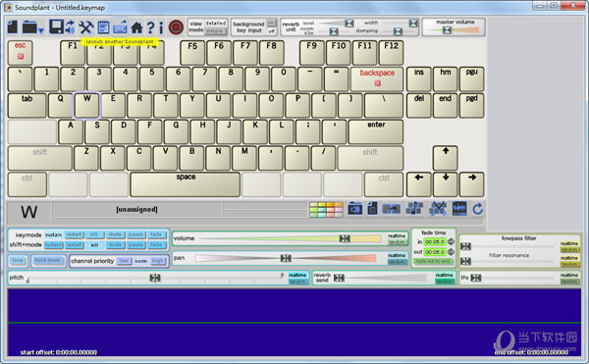Set keymode to sustain
The width and height of the screenshot is (589, 364).
(53, 234)
